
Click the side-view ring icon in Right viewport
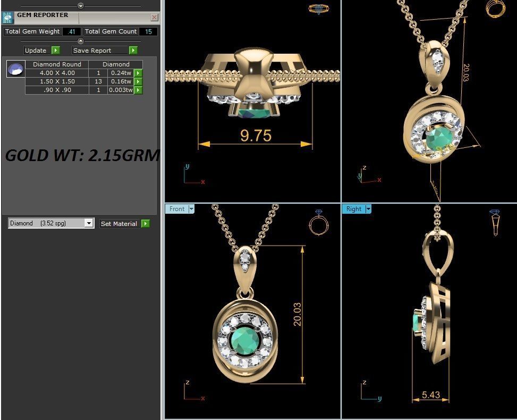pyautogui.click(x=495, y=223)
